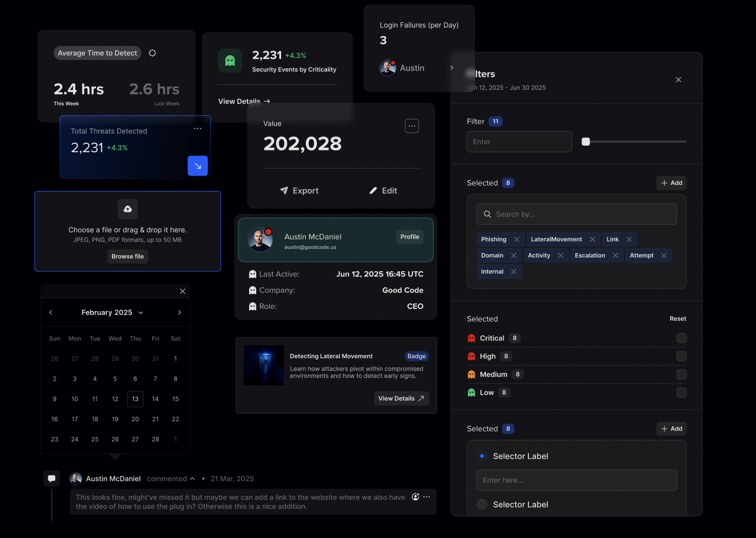The width and height of the screenshot is (756, 538).
Task: Select February 13 in the calendar
Action: [135, 399]
